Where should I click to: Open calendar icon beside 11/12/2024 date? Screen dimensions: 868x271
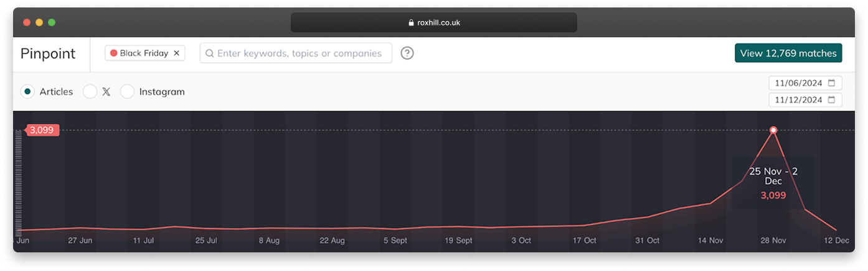pyautogui.click(x=832, y=99)
